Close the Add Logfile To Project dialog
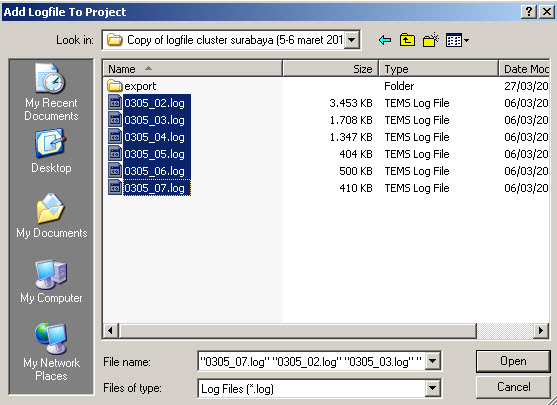This screenshot has width=557, height=405. coord(547,12)
